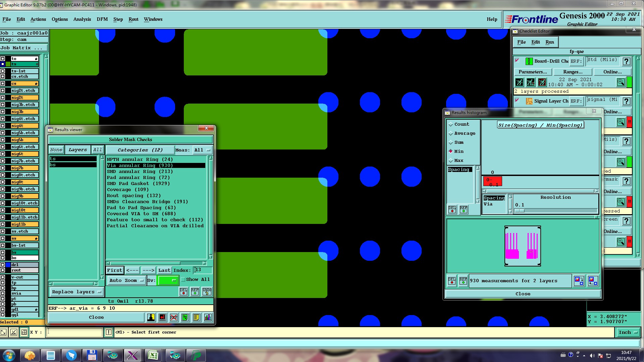Open histogram icon in Results viewer
Viewport: 644px width, 362px height.
click(x=208, y=317)
